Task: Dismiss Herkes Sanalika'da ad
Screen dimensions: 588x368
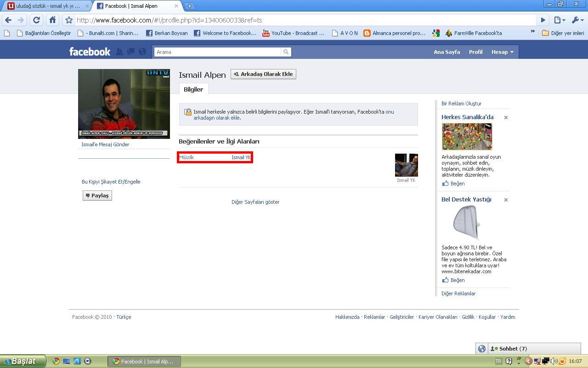Action: pos(506,117)
